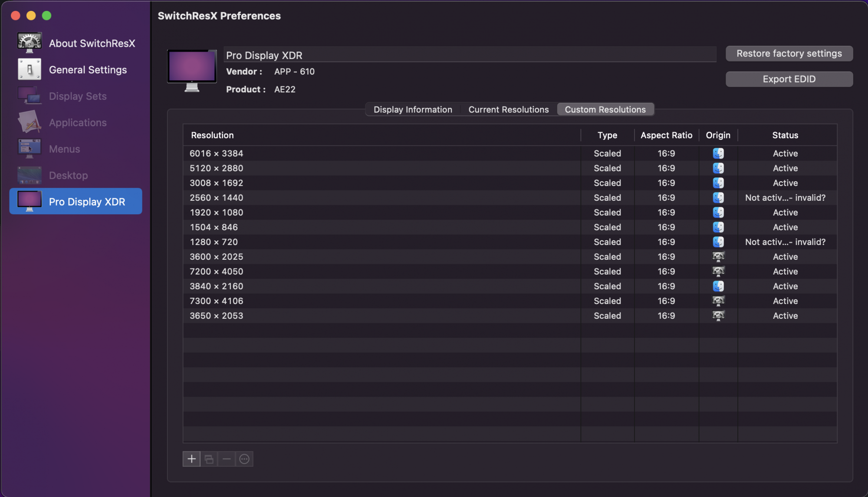Click the remove resolution minus button
The height and width of the screenshot is (497, 868).
click(227, 459)
